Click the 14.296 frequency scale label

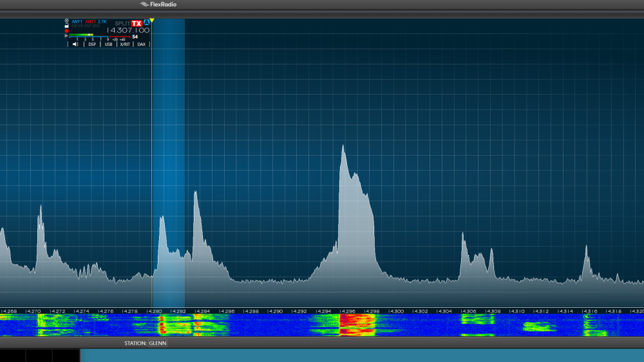pos(348,312)
